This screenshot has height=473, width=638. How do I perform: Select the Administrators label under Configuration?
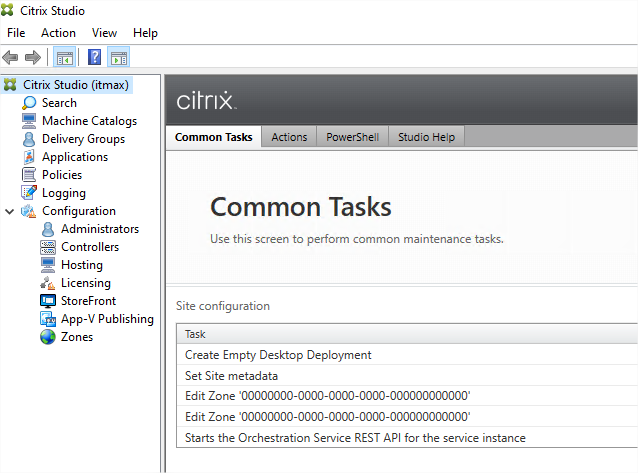click(100, 229)
